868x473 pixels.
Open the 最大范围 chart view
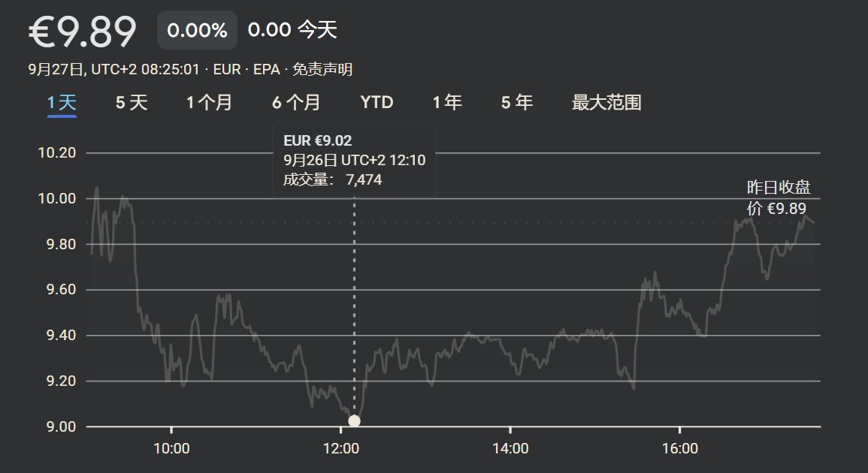pos(606,103)
